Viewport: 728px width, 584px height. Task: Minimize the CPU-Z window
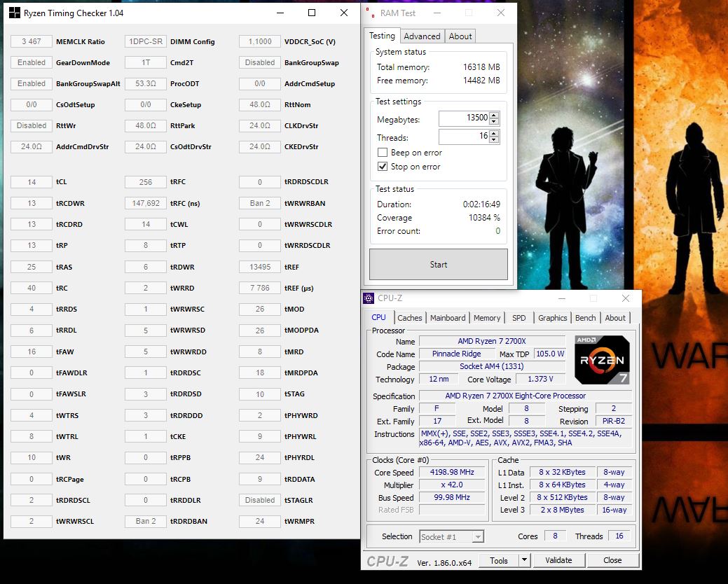pyautogui.click(x=562, y=298)
